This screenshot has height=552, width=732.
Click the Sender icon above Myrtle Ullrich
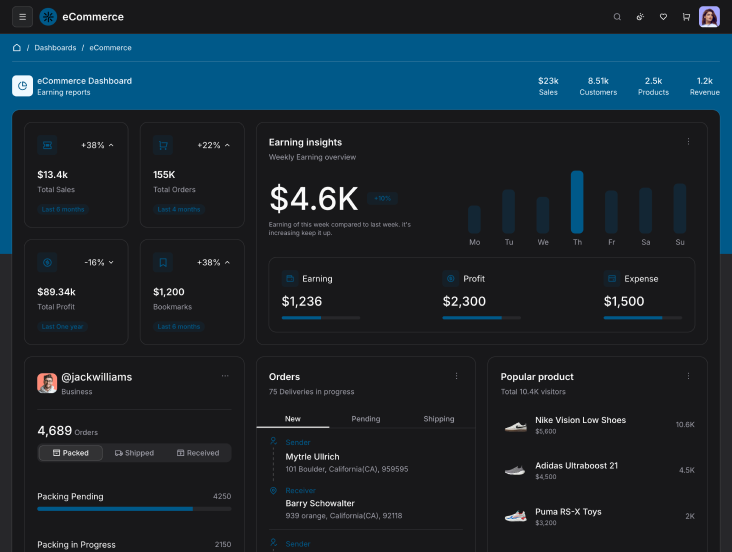pos(274,441)
